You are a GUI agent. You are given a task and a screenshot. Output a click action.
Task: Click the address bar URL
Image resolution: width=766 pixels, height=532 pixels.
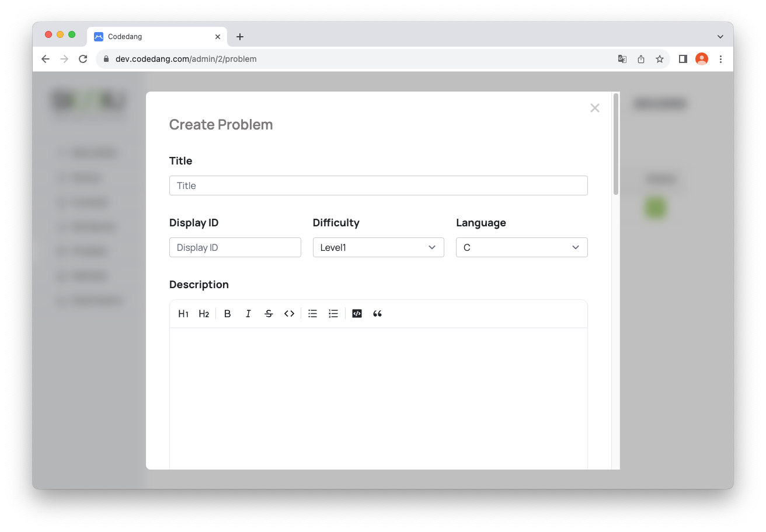186,59
